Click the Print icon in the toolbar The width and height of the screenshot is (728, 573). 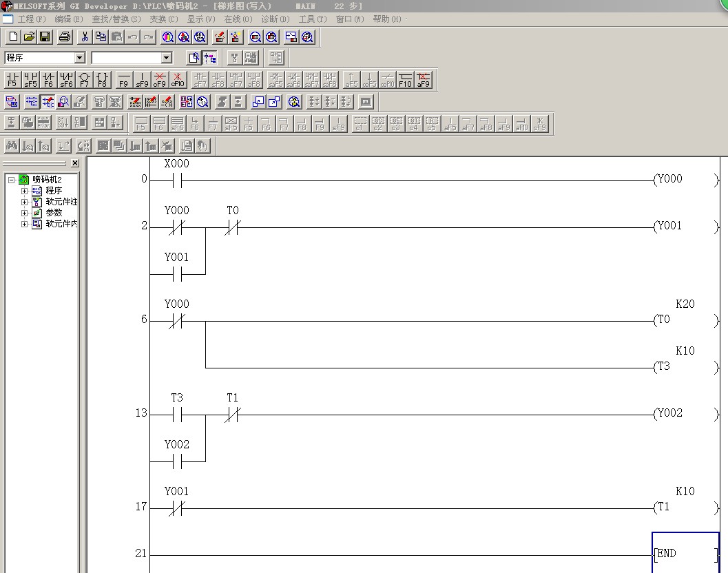coord(65,37)
